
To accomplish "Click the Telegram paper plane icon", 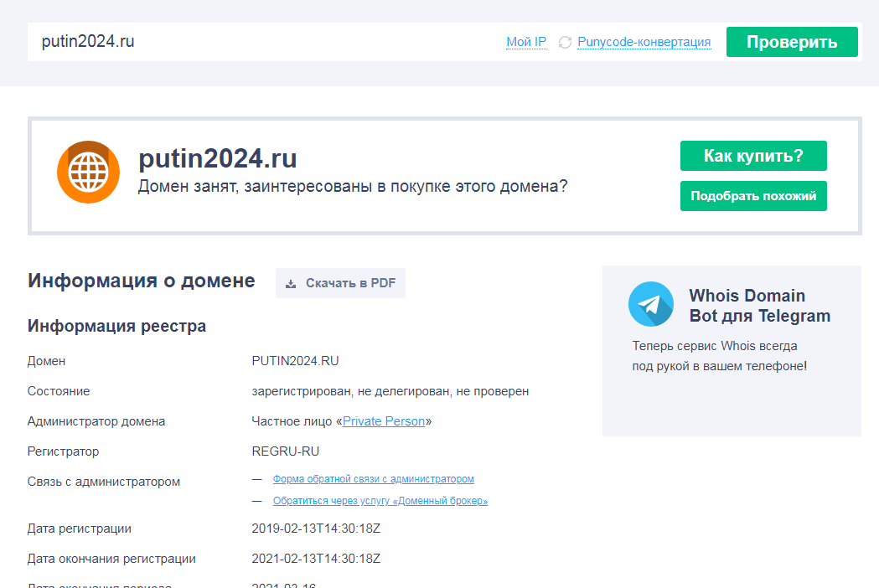I will [651, 304].
